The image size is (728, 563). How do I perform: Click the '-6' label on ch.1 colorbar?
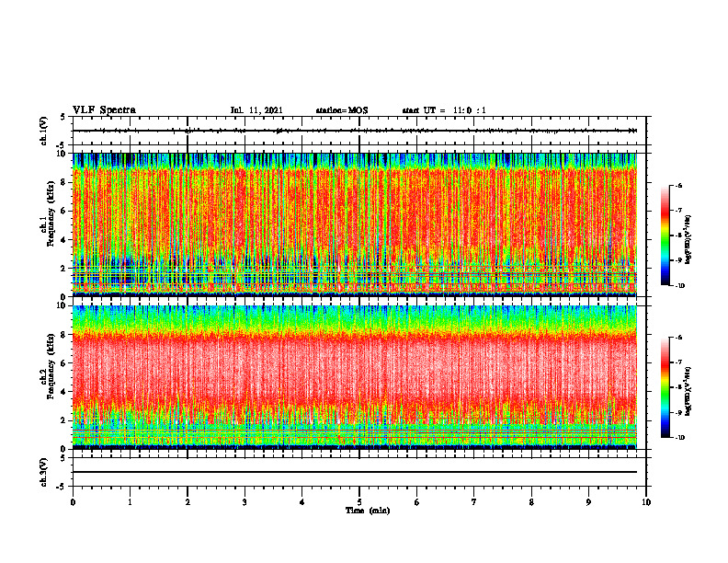tap(678, 185)
